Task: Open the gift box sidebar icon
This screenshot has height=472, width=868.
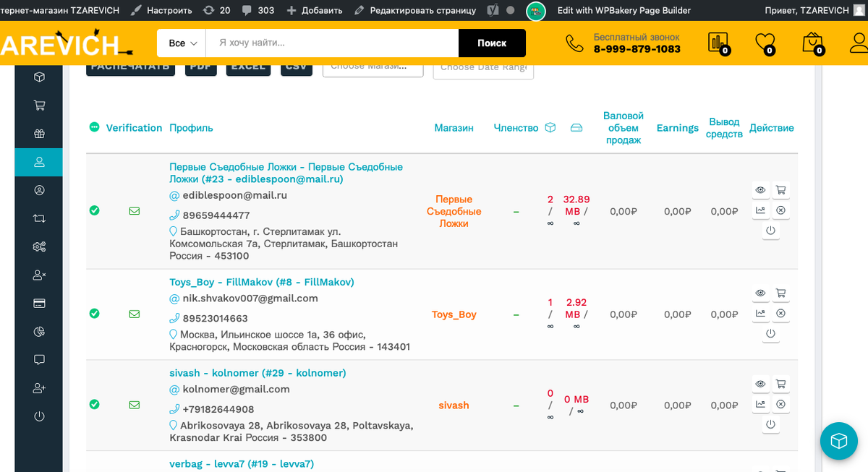Action: pyautogui.click(x=39, y=133)
